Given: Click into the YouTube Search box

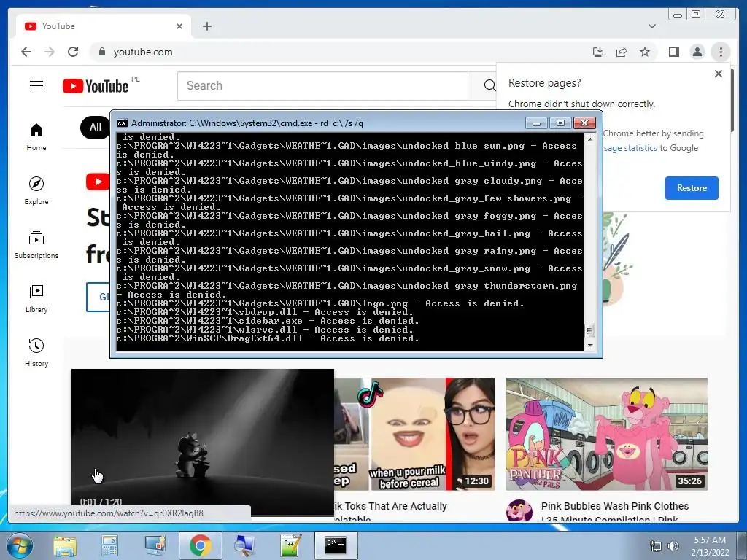Looking at the screenshot, I should (322, 86).
